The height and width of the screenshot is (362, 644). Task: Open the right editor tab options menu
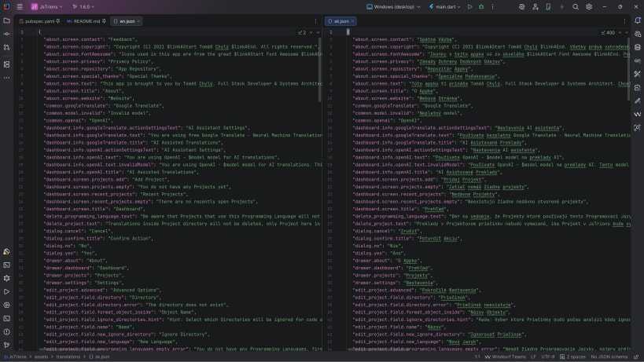coord(624,21)
